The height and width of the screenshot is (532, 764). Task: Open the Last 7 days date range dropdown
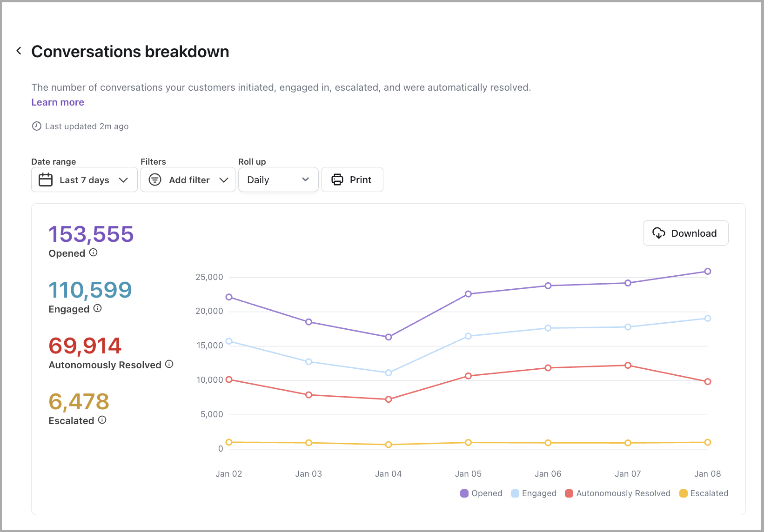pos(84,180)
